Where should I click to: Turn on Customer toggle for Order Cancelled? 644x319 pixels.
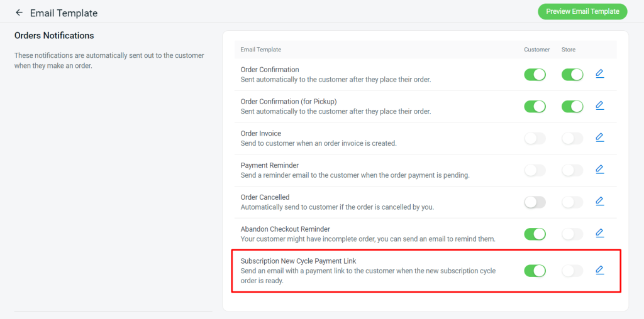coord(535,202)
